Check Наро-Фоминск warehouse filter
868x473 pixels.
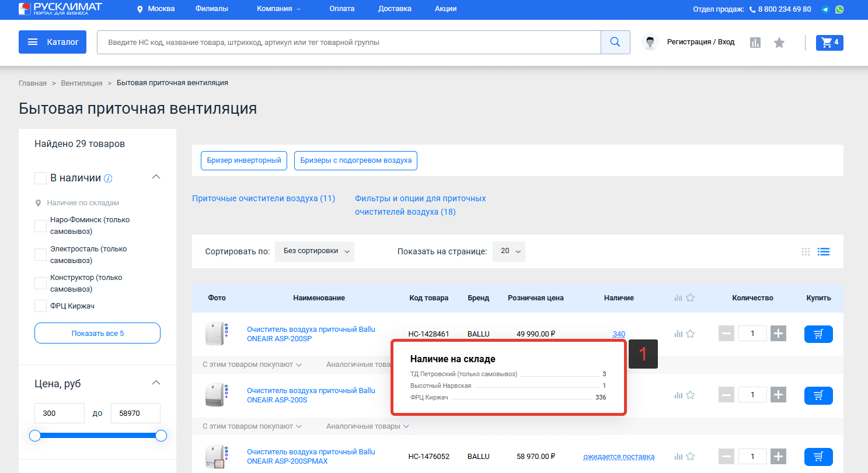[x=40, y=226]
